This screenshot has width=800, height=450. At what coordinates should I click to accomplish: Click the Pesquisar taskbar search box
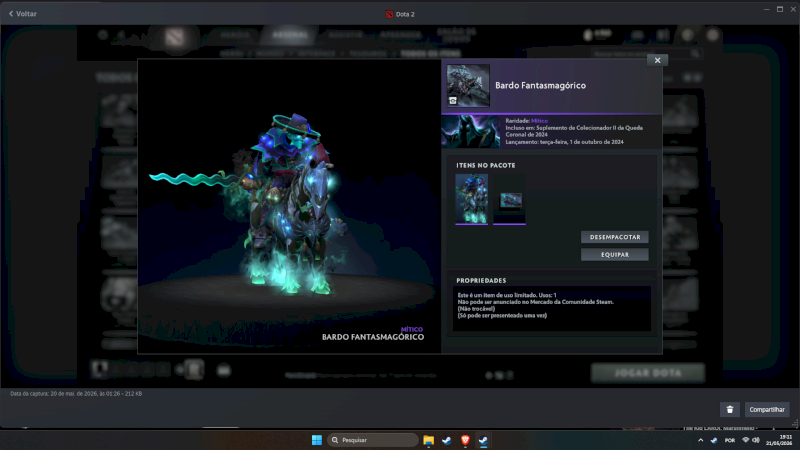click(x=372, y=440)
